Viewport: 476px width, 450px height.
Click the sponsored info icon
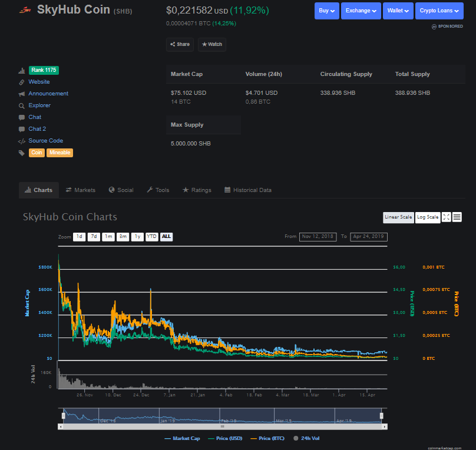point(434,27)
